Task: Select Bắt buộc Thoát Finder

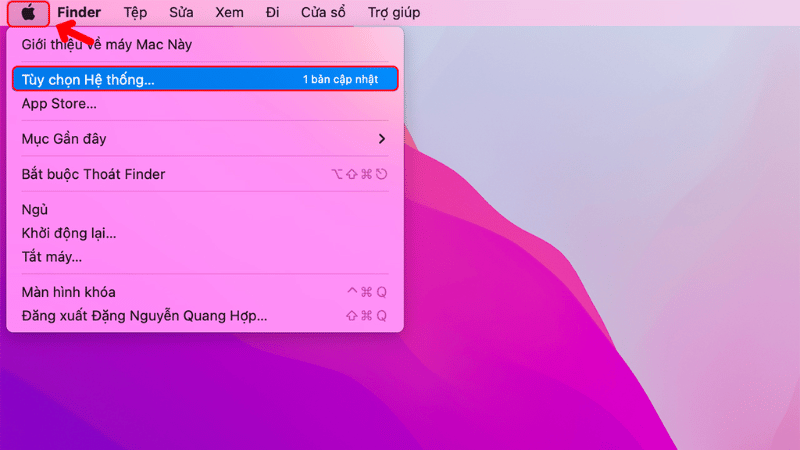Action: coord(94,174)
